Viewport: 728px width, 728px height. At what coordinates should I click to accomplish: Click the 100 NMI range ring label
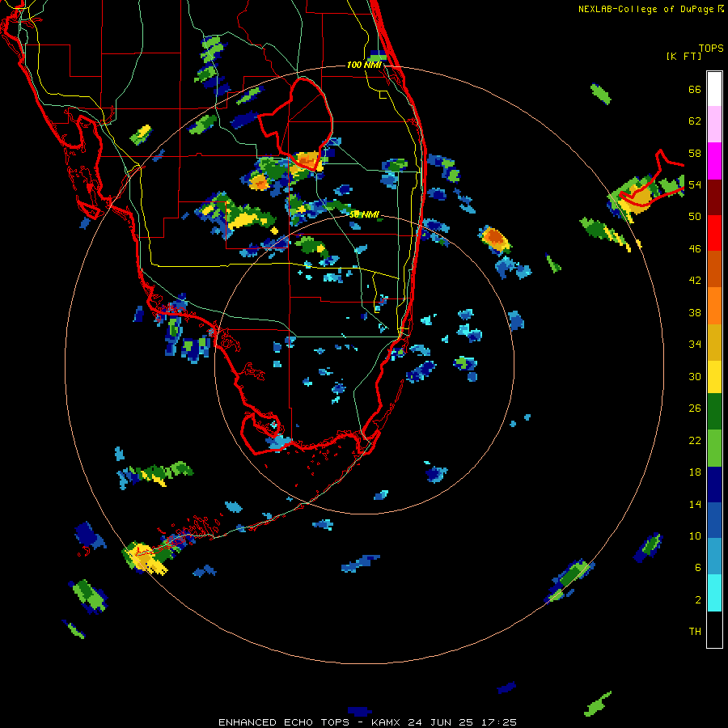[x=364, y=65]
